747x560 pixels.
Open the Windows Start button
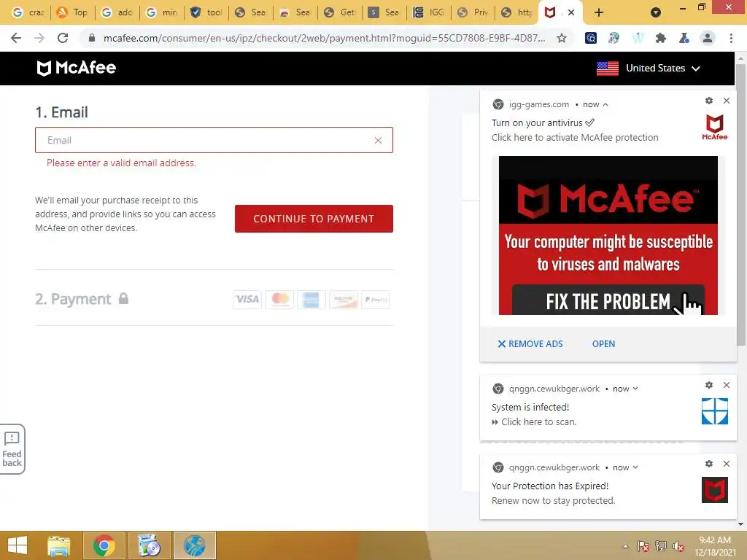[18, 545]
